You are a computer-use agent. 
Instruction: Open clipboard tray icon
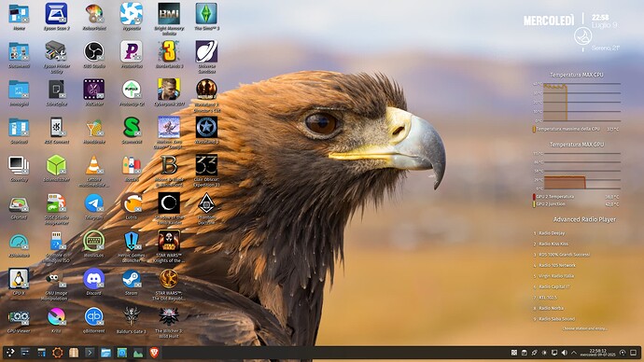point(525,353)
